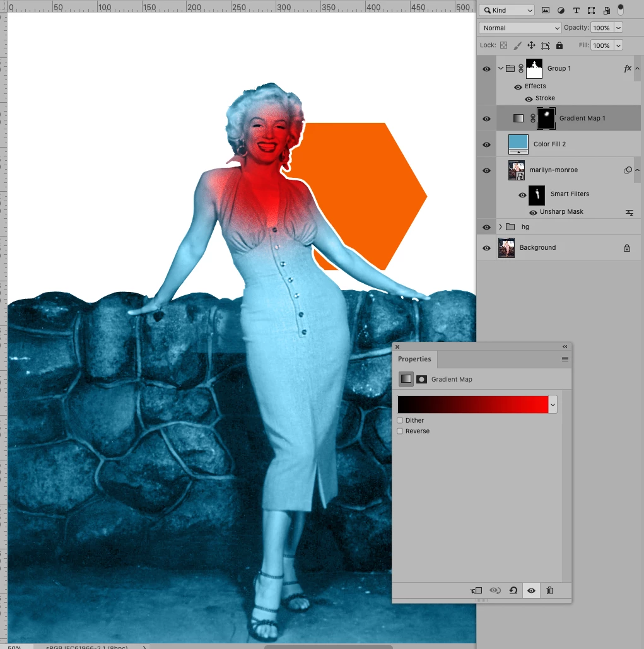The height and width of the screenshot is (649, 644).
Task: Click the smart filter indicator on marilyn-monroe
Action: [x=628, y=170]
